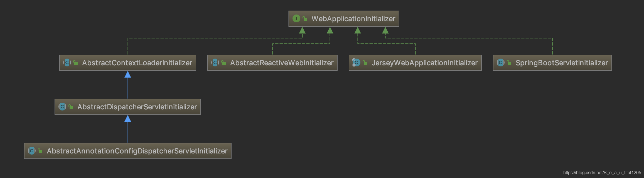Click the class icon on AbstractDispatcherServletInitializer
644x178 pixels.
click(62, 107)
